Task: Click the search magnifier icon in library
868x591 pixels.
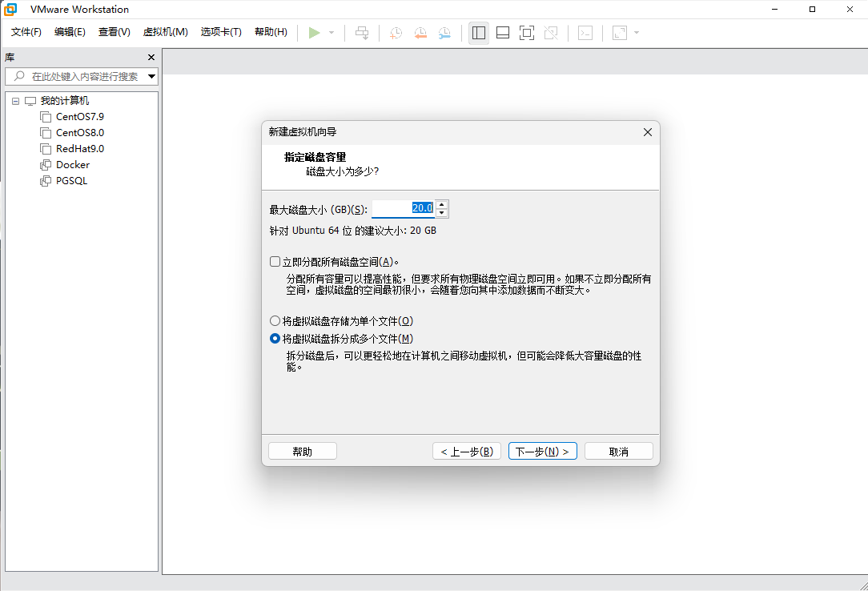Action: click(x=19, y=76)
